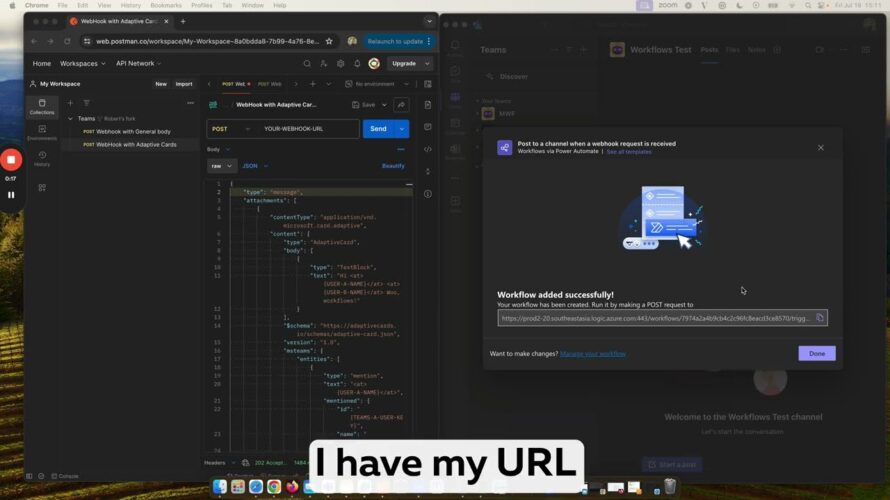
Task: Click Done in workflow dialog
Action: 817,354
